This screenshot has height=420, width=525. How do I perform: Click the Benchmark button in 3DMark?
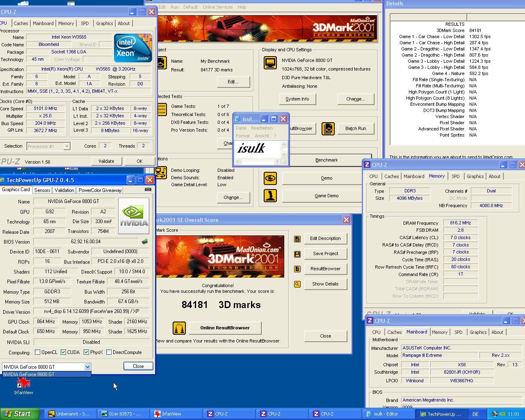[326, 160]
